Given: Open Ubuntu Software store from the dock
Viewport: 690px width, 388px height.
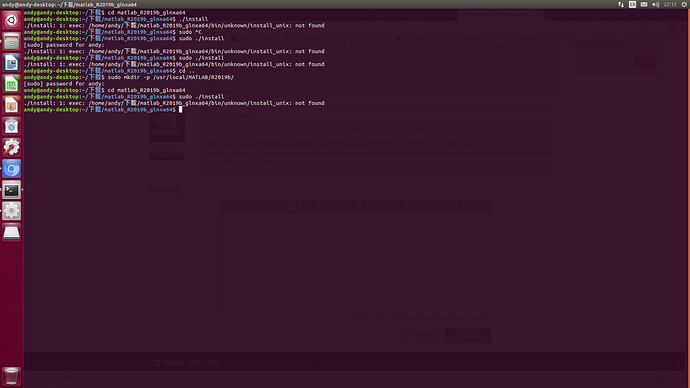Looking at the screenshot, I should pyautogui.click(x=11, y=126).
